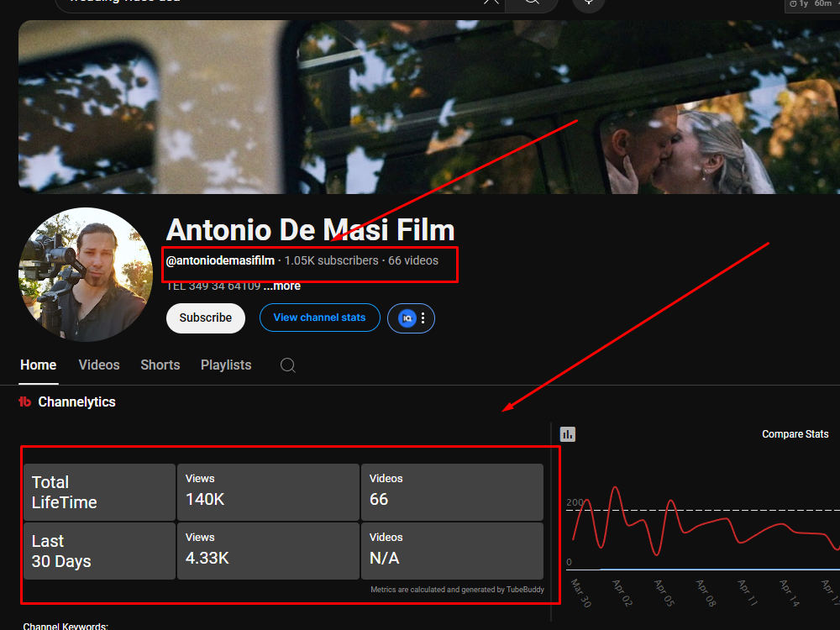Open the Playlists tab

click(x=226, y=365)
